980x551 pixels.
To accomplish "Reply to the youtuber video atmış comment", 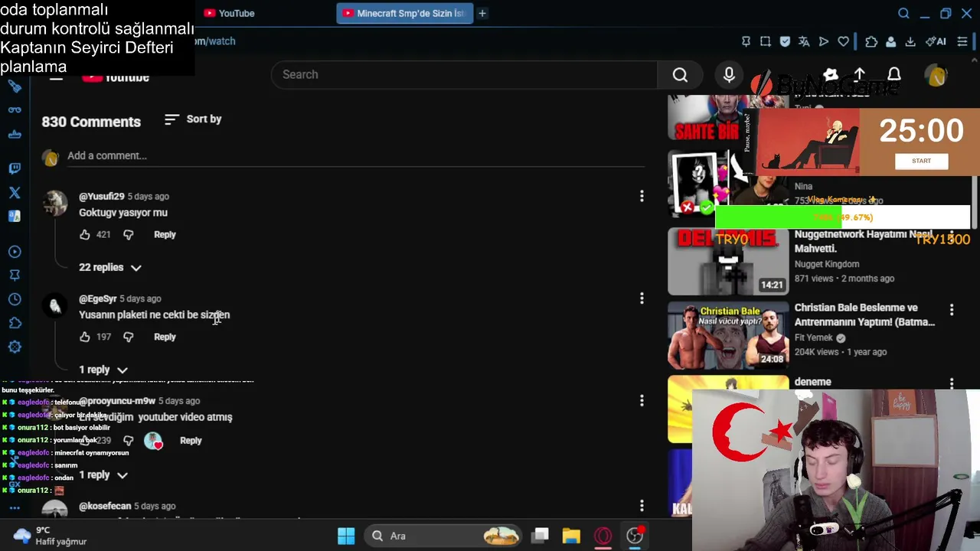I will [191, 441].
